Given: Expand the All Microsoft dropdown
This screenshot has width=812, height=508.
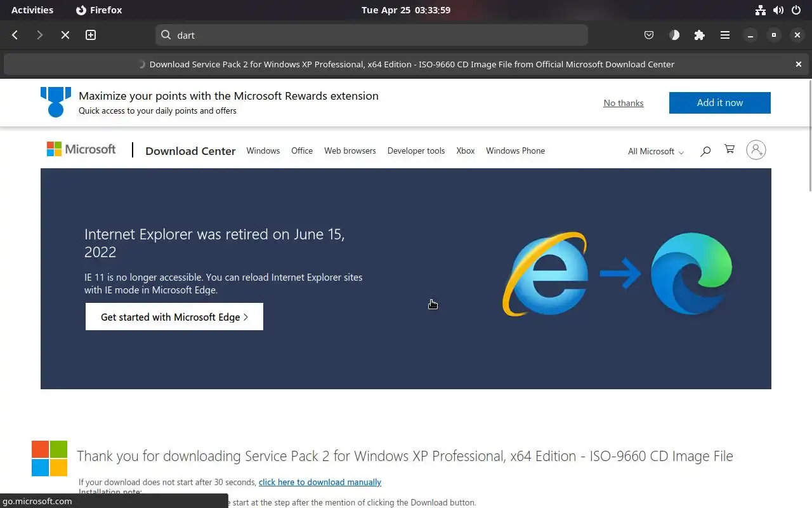Looking at the screenshot, I should point(656,152).
